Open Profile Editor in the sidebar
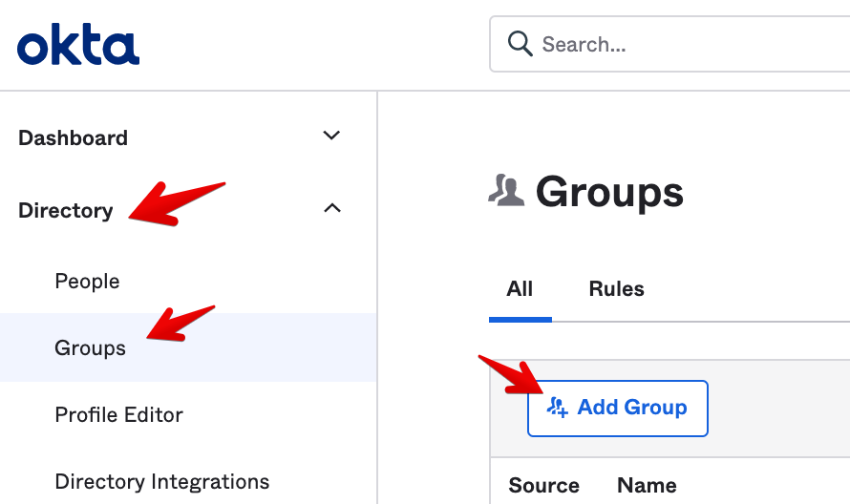The image size is (850, 504). (x=118, y=415)
